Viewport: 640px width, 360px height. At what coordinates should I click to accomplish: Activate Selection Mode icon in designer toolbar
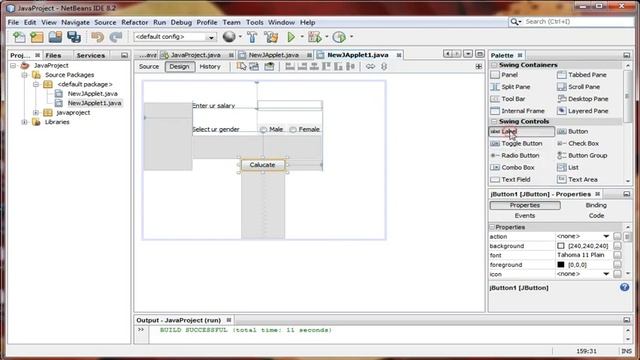[x=241, y=67]
